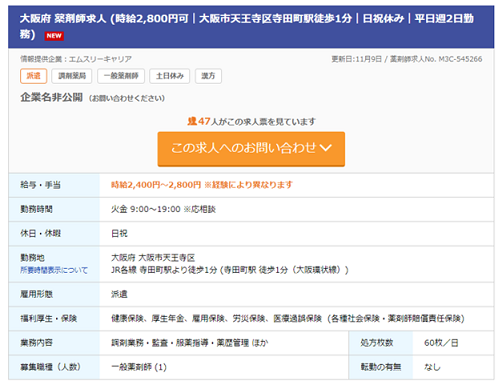Click the 業務内容 row label
The height and width of the screenshot is (385, 502).
pos(36,343)
